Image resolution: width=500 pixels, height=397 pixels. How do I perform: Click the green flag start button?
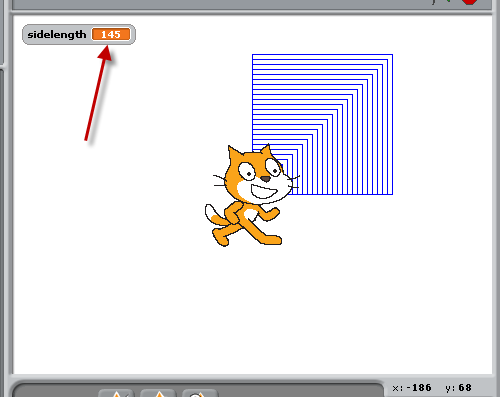pos(448,1)
